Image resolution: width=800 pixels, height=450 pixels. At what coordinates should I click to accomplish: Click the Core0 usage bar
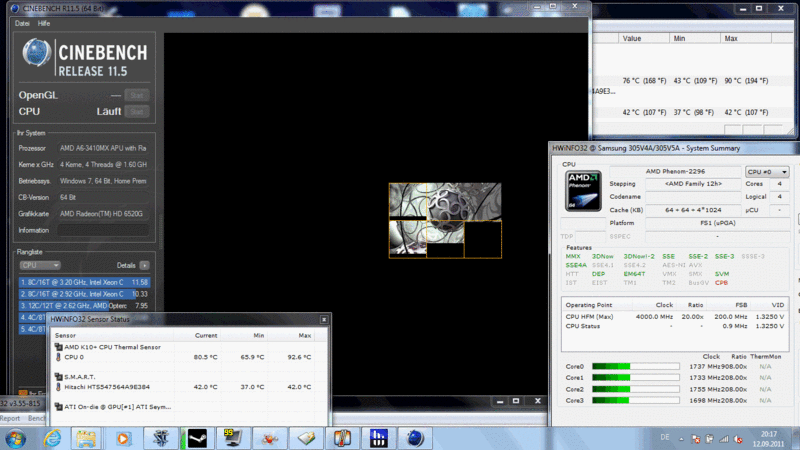pyautogui.click(x=636, y=366)
